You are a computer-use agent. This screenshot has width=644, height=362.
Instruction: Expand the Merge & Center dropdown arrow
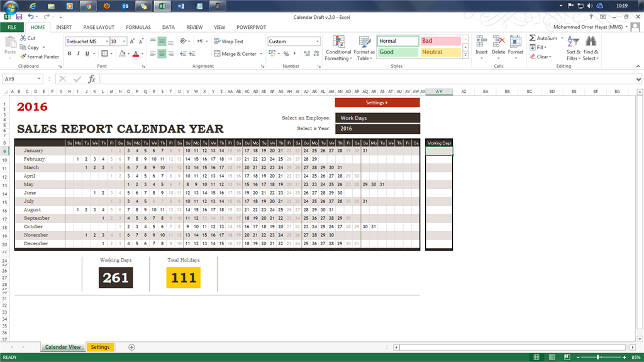[261, 54]
